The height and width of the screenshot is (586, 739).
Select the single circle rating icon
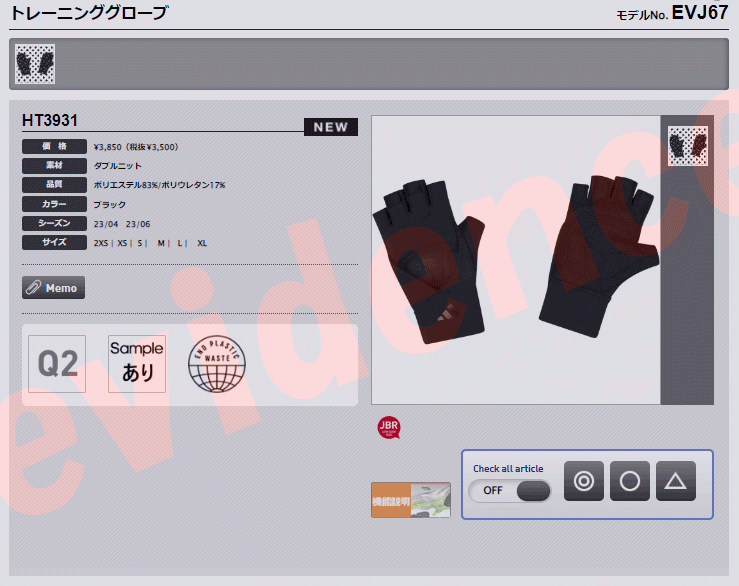tap(630, 481)
